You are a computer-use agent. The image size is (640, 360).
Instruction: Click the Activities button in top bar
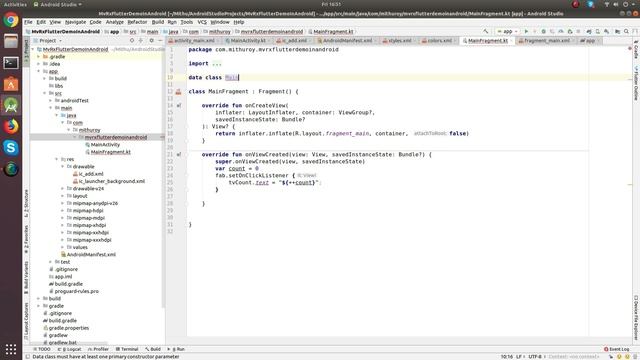[15, 4]
